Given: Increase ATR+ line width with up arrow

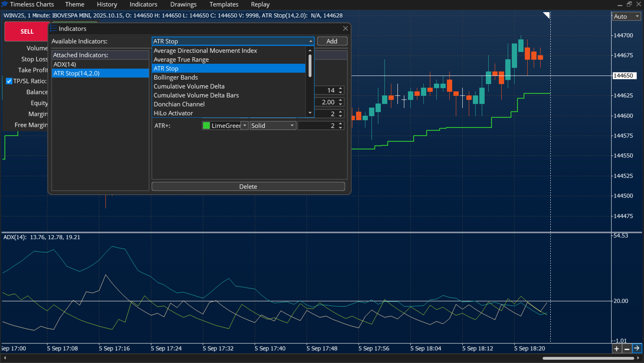Looking at the screenshot, I should tap(341, 123).
